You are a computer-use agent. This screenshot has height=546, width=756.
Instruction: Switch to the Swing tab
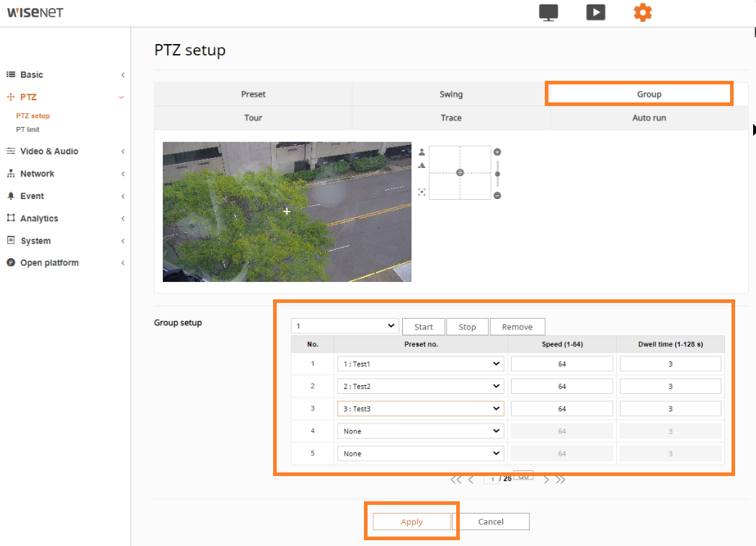click(x=451, y=94)
